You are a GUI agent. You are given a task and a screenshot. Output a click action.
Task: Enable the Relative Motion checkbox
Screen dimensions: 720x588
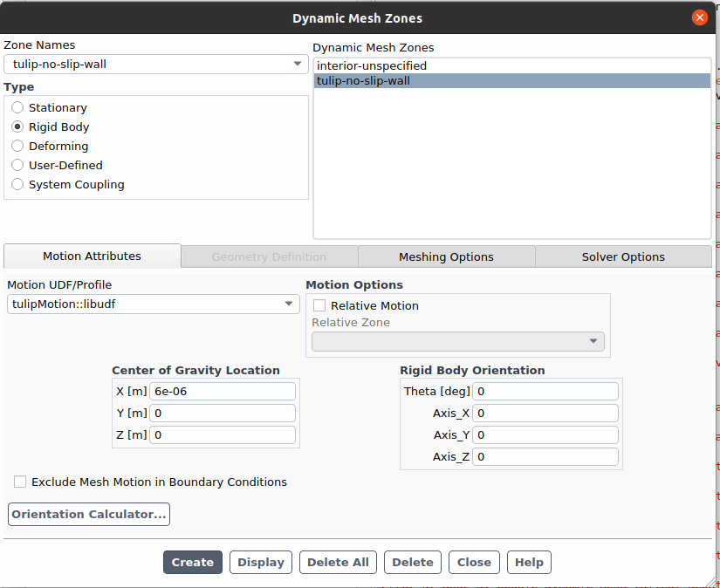pyautogui.click(x=319, y=306)
